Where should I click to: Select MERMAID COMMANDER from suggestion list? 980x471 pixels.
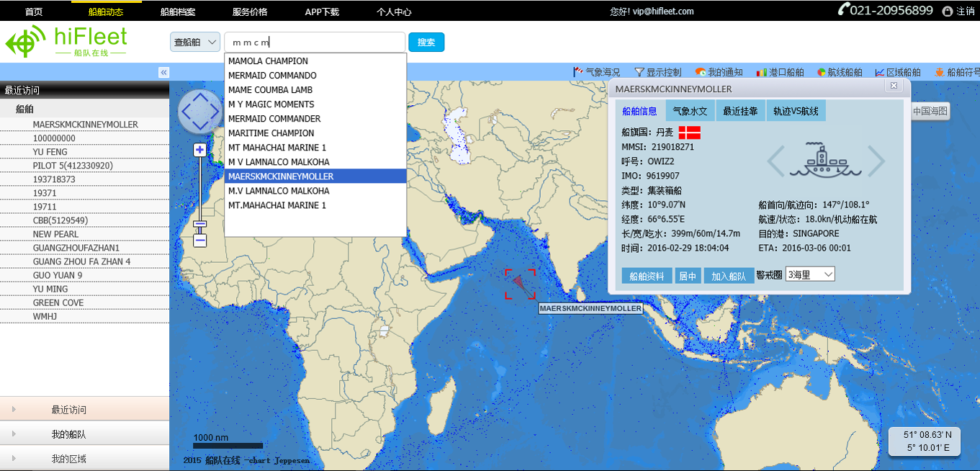point(274,119)
